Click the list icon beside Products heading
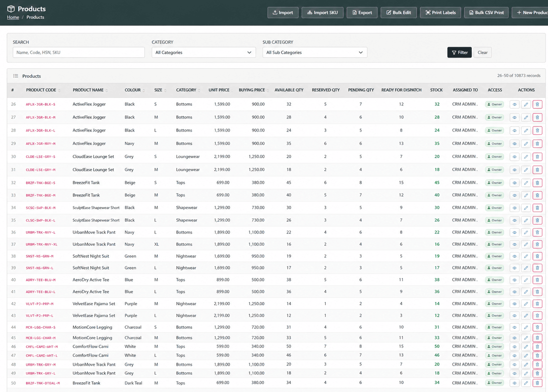 [x=16, y=76]
